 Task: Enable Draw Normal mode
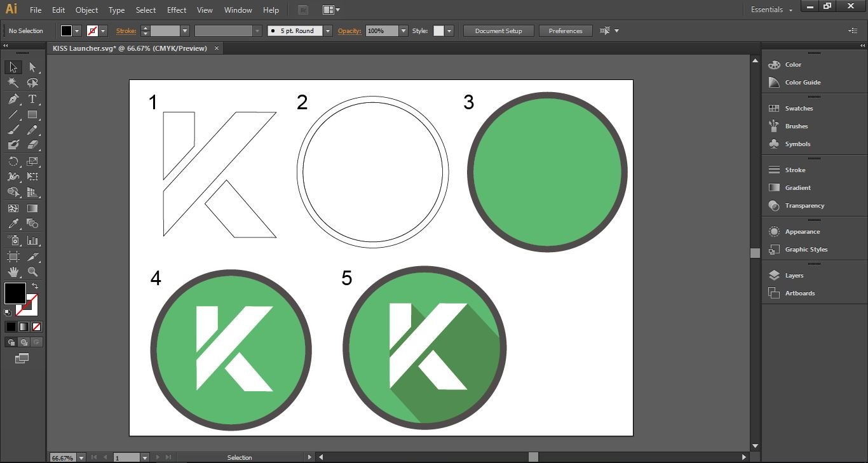coord(11,342)
